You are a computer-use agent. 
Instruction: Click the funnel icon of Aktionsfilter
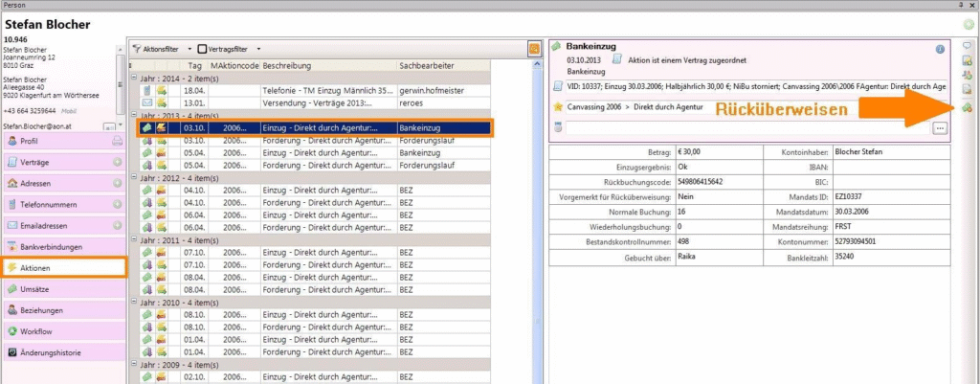coord(136,49)
